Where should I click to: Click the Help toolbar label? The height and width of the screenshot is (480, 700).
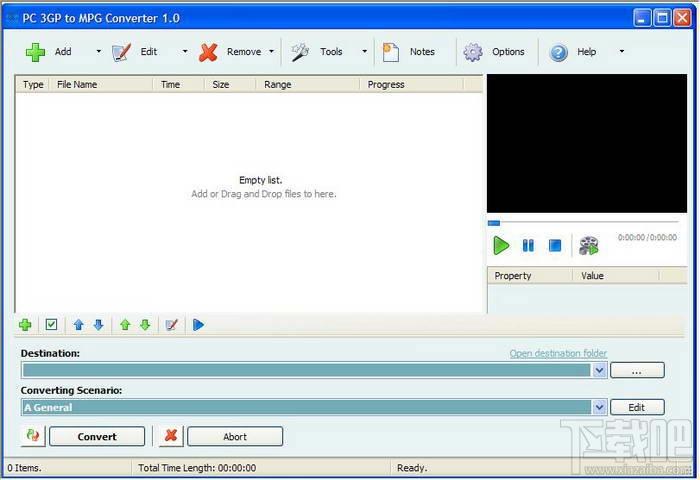click(587, 52)
